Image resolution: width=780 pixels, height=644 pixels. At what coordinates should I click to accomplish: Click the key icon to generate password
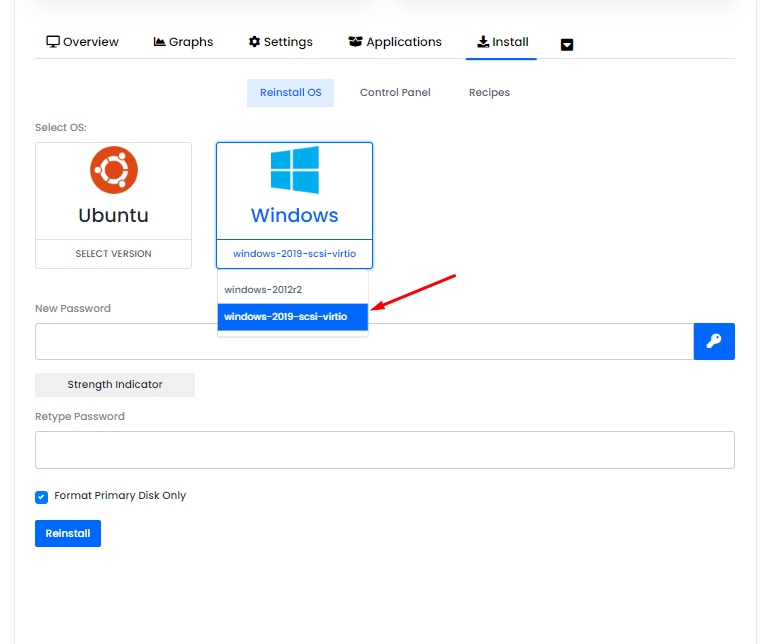point(714,341)
